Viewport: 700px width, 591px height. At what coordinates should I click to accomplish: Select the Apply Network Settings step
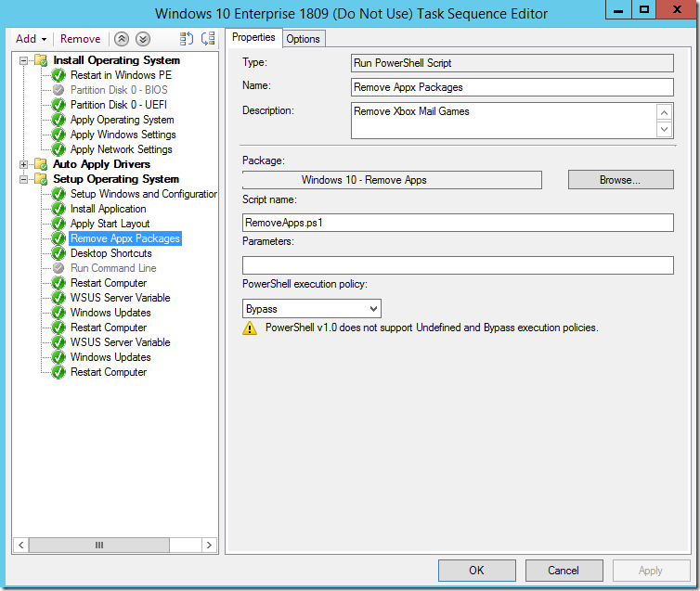(122, 149)
